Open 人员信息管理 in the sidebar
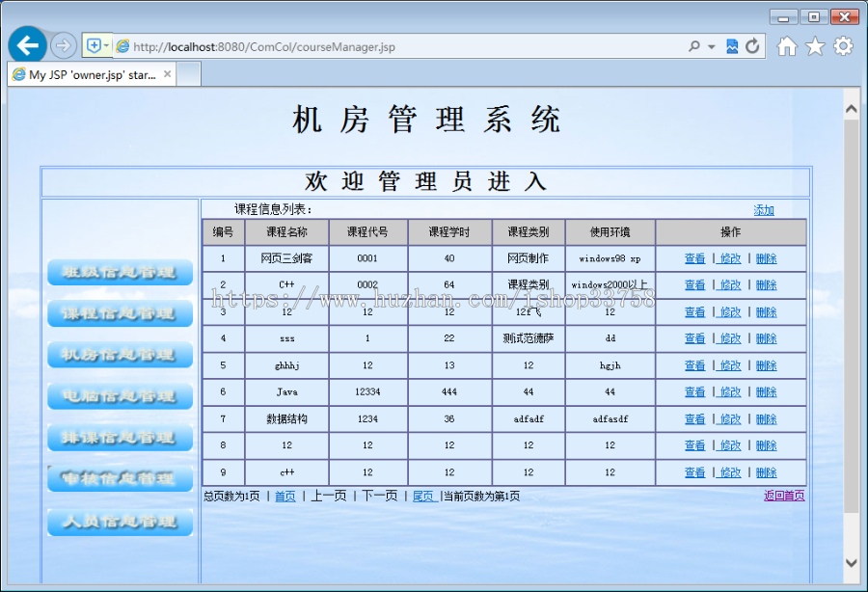The width and height of the screenshot is (868, 592). click(119, 522)
